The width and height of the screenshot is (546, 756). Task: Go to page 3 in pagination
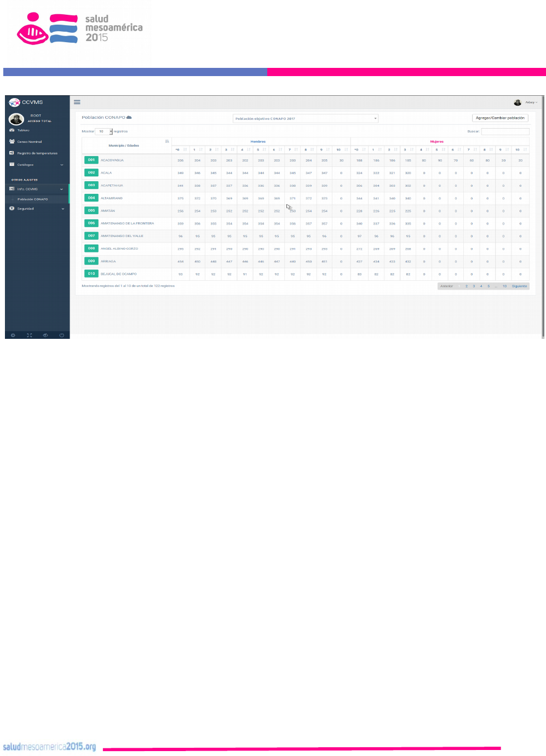tap(474, 286)
